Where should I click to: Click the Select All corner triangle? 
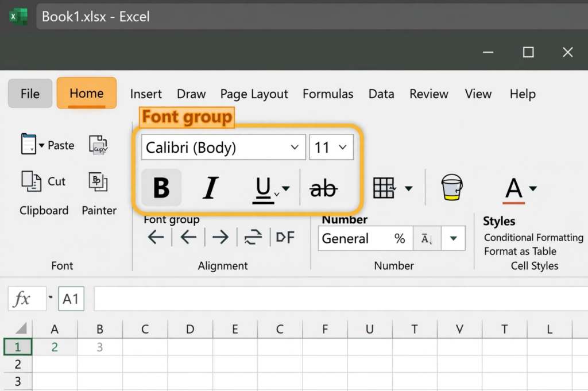click(x=21, y=328)
